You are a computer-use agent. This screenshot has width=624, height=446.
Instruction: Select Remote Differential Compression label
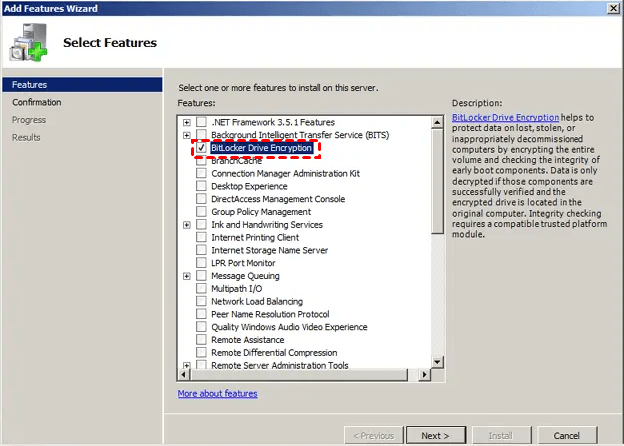[x=274, y=353]
